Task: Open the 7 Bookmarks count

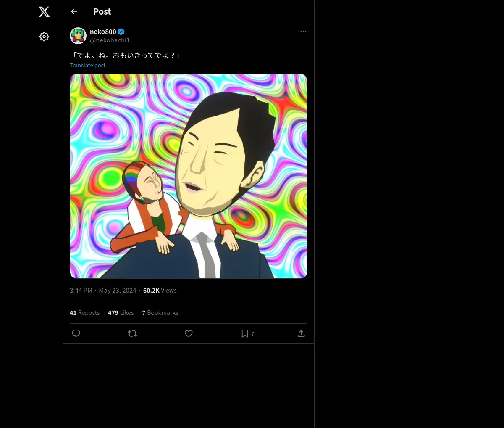Action: point(160,312)
